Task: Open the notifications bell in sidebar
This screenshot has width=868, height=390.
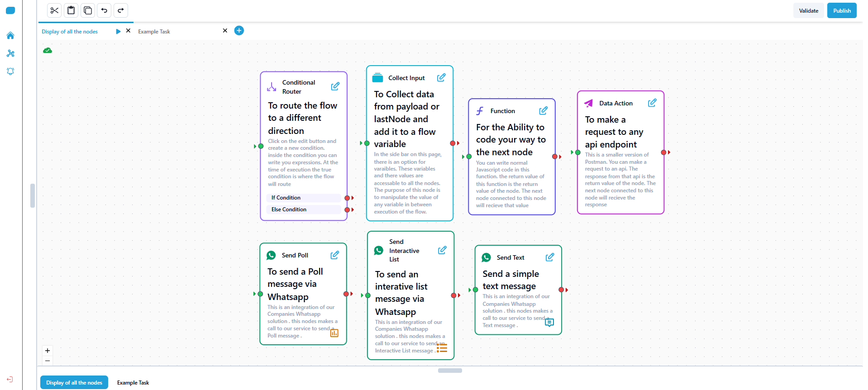Action: (x=10, y=71)
